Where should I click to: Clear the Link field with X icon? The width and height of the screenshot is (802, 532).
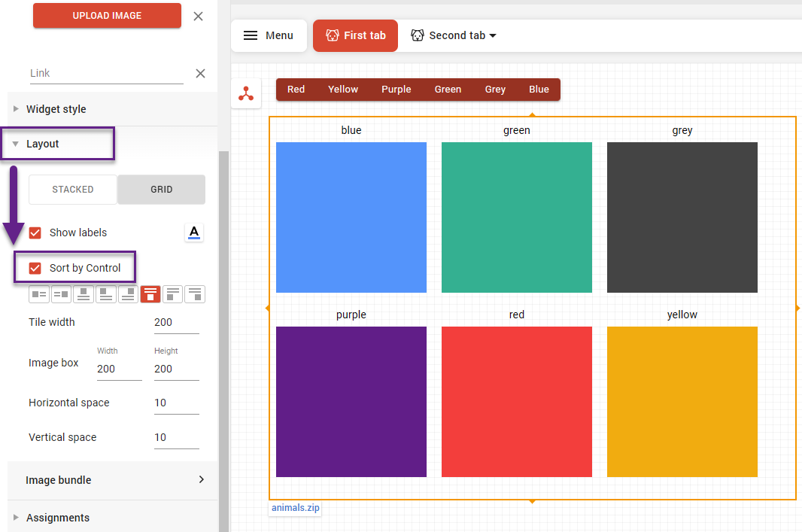200,73
